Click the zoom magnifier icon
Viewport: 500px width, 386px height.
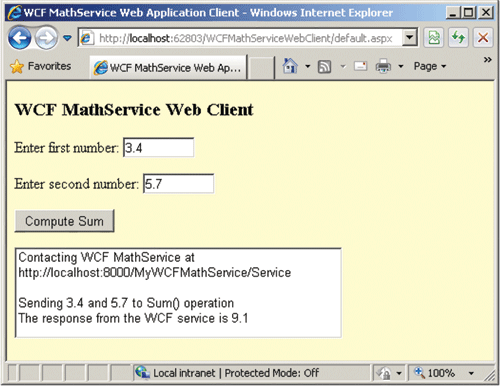point(419,372)
